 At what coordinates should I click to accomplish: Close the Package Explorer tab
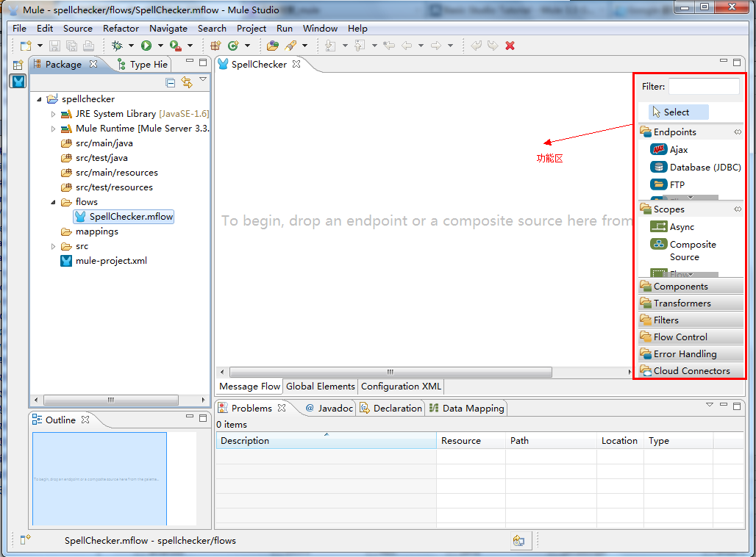click(x=93, y=64)
